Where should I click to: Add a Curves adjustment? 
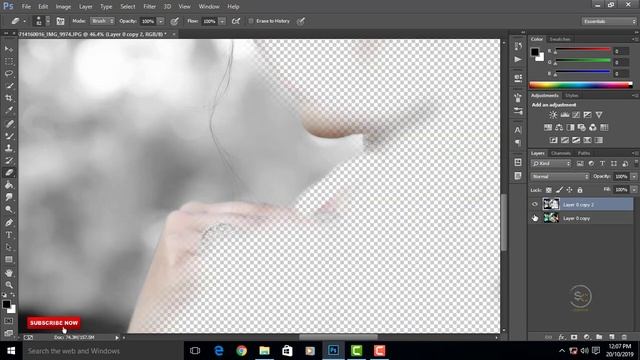[576, 115]
